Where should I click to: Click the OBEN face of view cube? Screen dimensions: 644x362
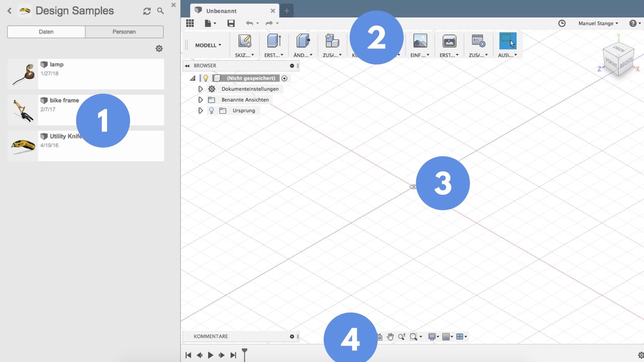[619, 49]
